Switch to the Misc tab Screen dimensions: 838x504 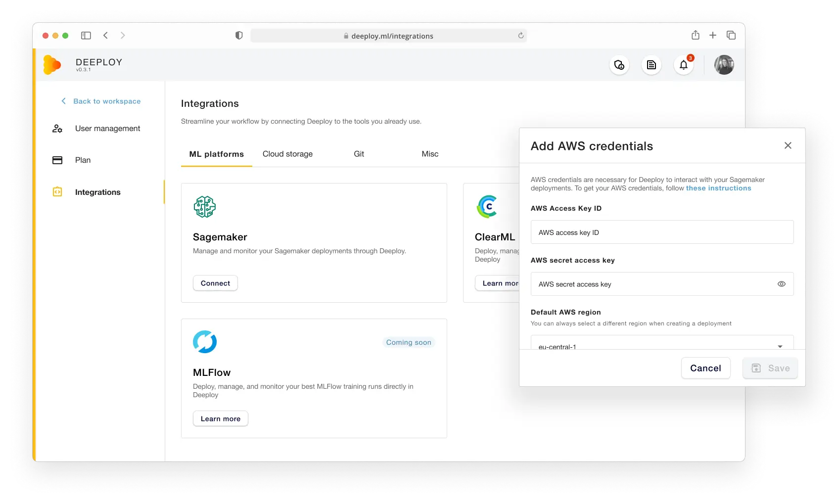coord(430,154)
